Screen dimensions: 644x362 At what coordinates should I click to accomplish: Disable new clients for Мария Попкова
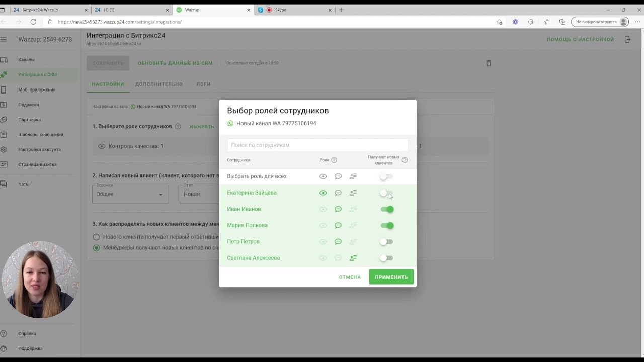coord(387,225)
